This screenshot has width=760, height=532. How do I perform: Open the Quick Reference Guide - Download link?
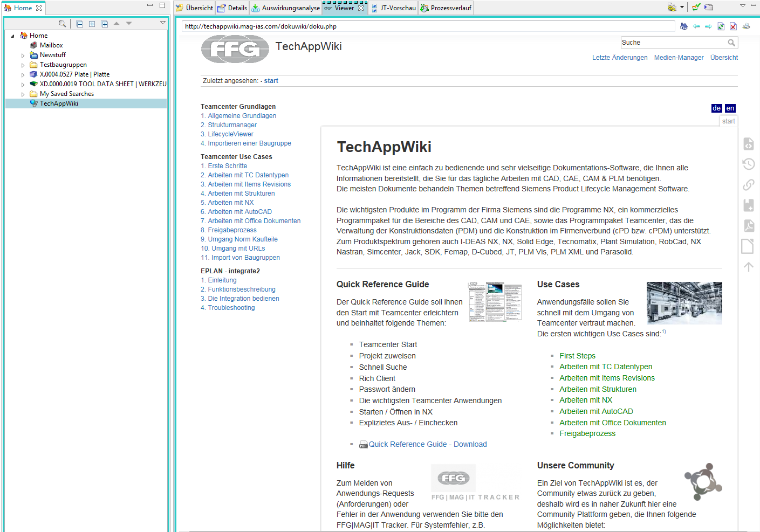(x=427, y=445)
